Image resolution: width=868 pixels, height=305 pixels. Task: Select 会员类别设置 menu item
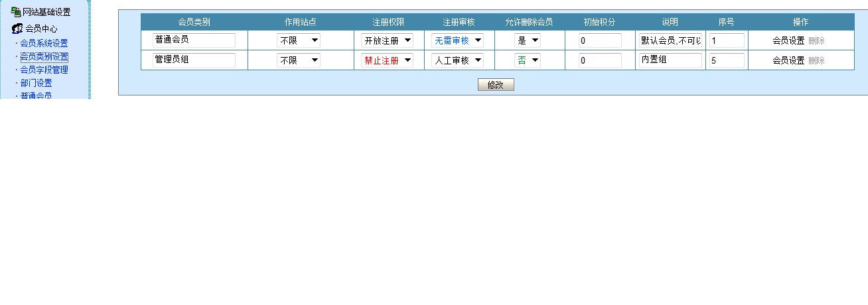point(44,56)
